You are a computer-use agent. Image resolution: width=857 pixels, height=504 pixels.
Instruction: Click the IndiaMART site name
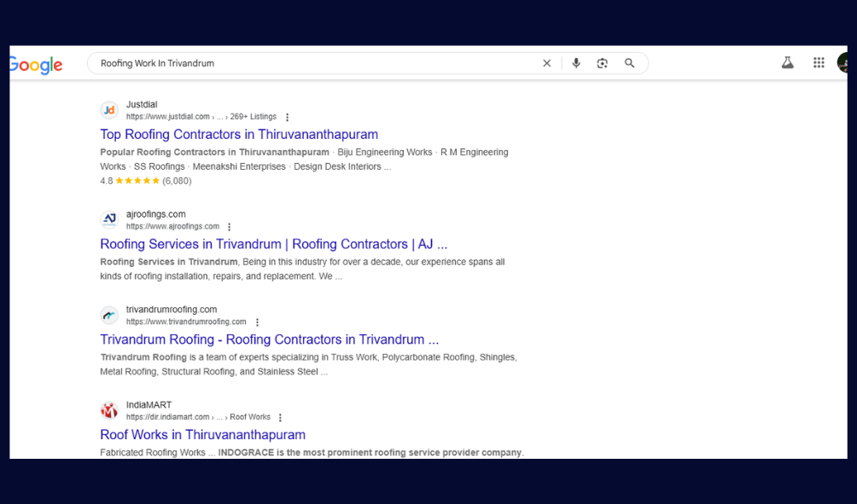click(149, 404)
